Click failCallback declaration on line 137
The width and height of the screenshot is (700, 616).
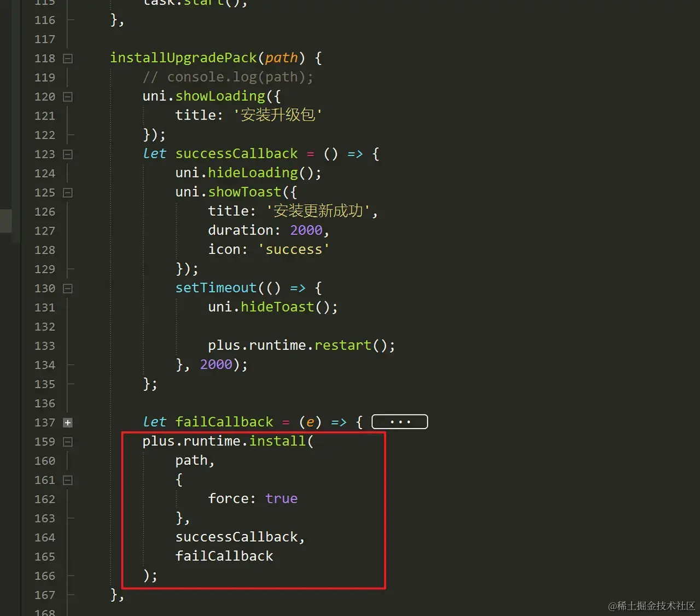(x=224, y=422)
